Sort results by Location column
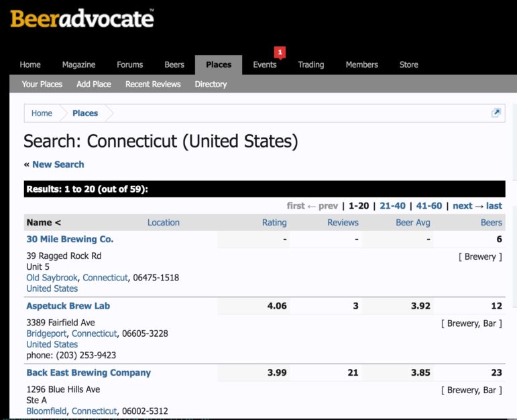This screenshot has width=517, height=420. 163,222
